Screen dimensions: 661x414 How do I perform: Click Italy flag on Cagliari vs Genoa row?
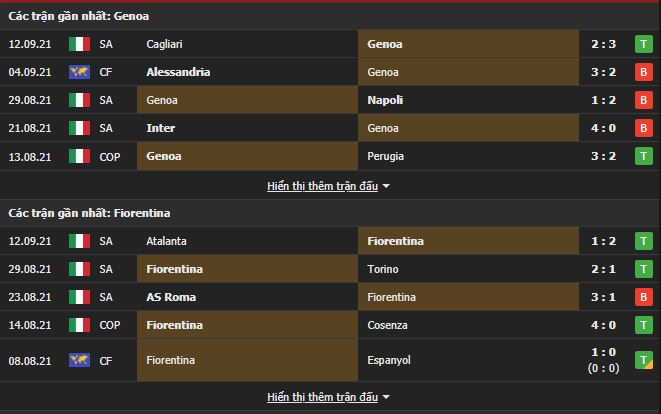pyautogui.click(x=79, y=44)
